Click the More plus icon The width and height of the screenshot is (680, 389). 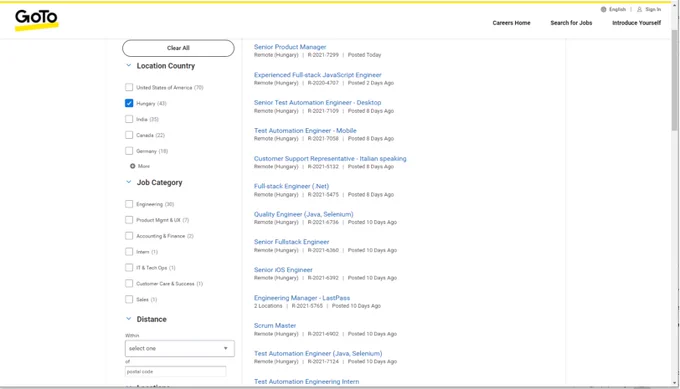pos(133,166)
